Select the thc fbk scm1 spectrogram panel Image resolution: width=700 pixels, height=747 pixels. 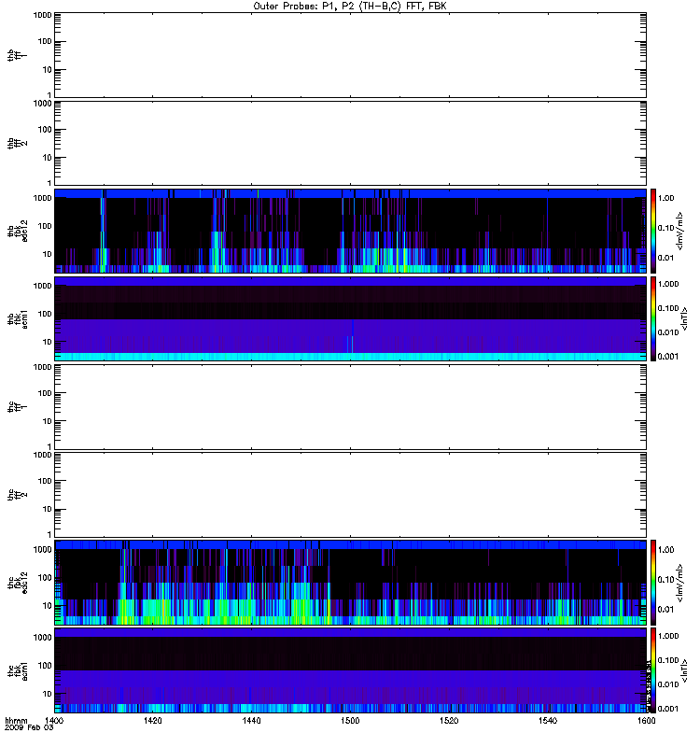(350, 670)
